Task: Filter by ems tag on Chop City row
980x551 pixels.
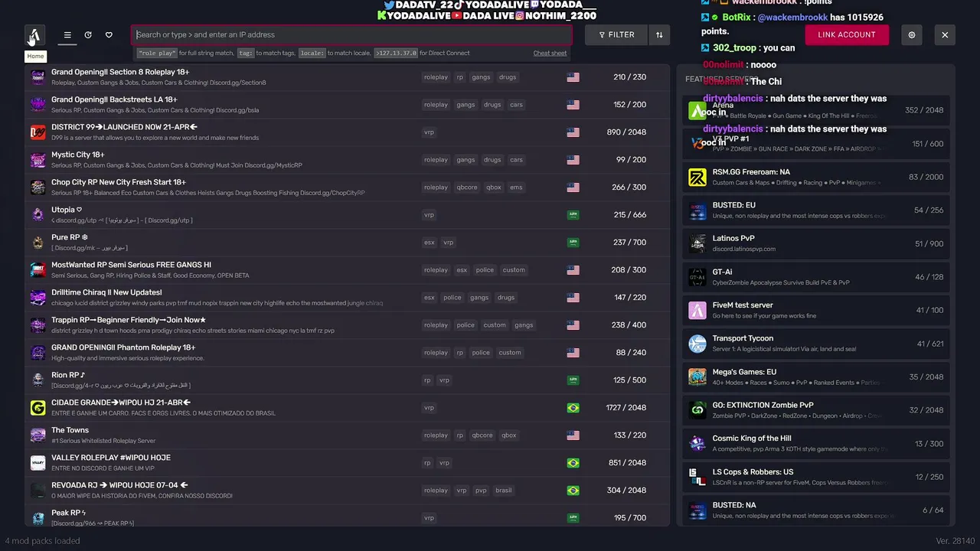Action: point(517,187)
